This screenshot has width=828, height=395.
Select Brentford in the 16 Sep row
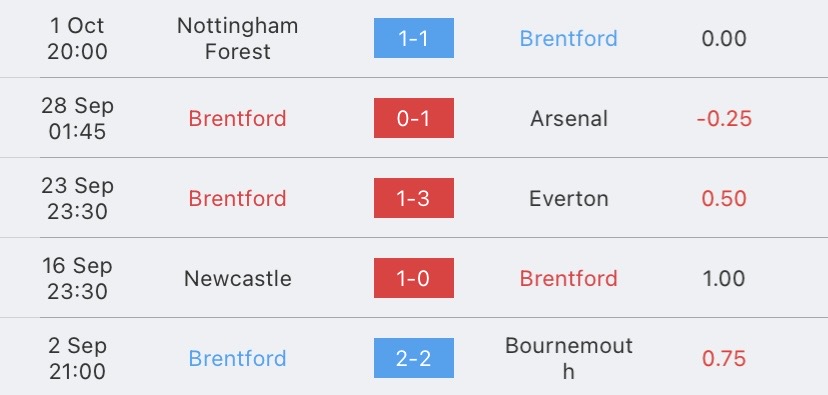(x=569, y=278)
